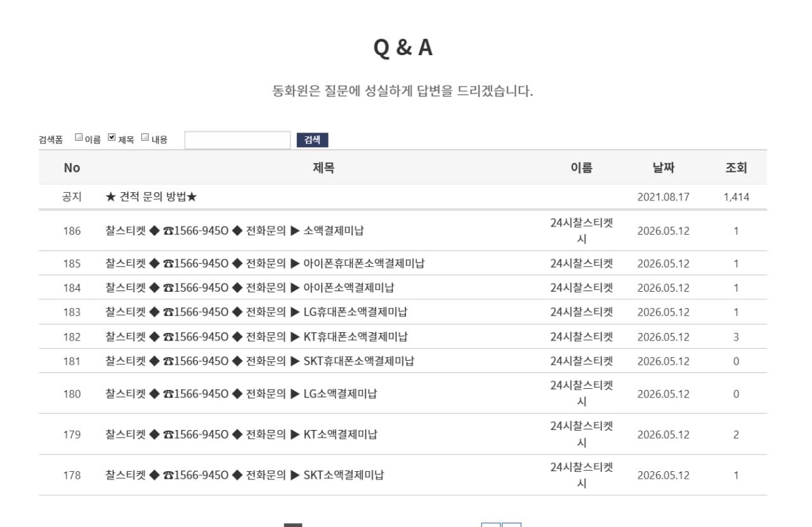This screenshot has height=527, width=812.
Task: Click the number 178 cell
Action: pos(72,475)
